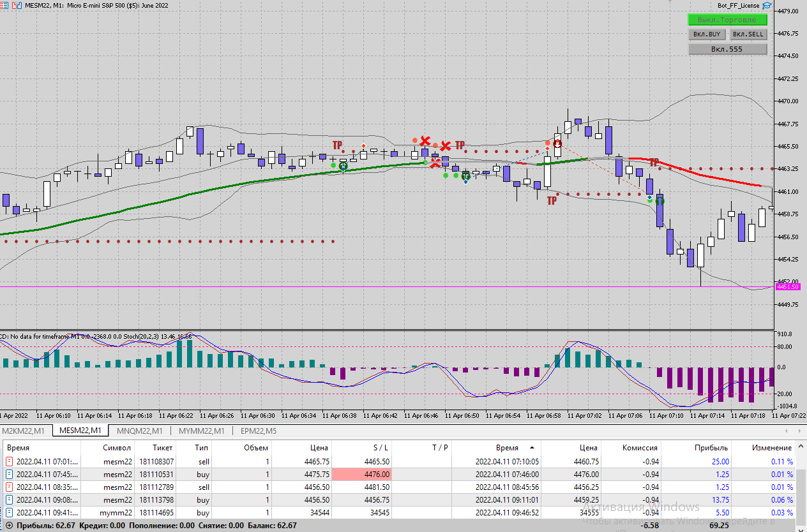
Task: Sort by the Тикет column header
Action: point(163,448)
